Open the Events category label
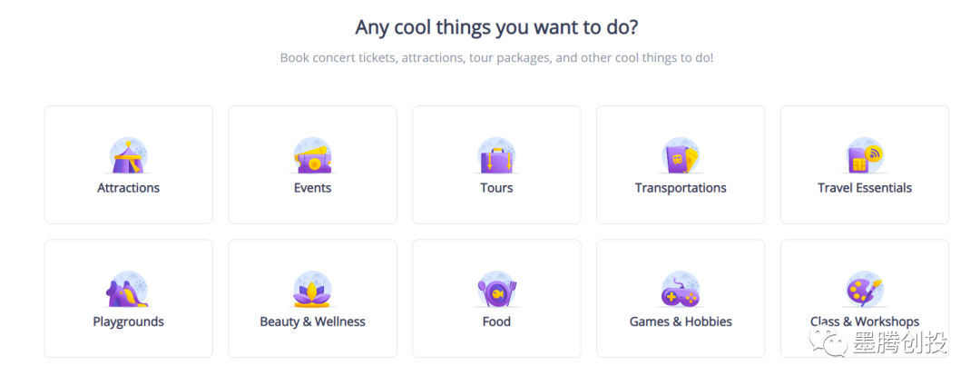Screen dimensions: 980x386 click(x=312, y=188)
